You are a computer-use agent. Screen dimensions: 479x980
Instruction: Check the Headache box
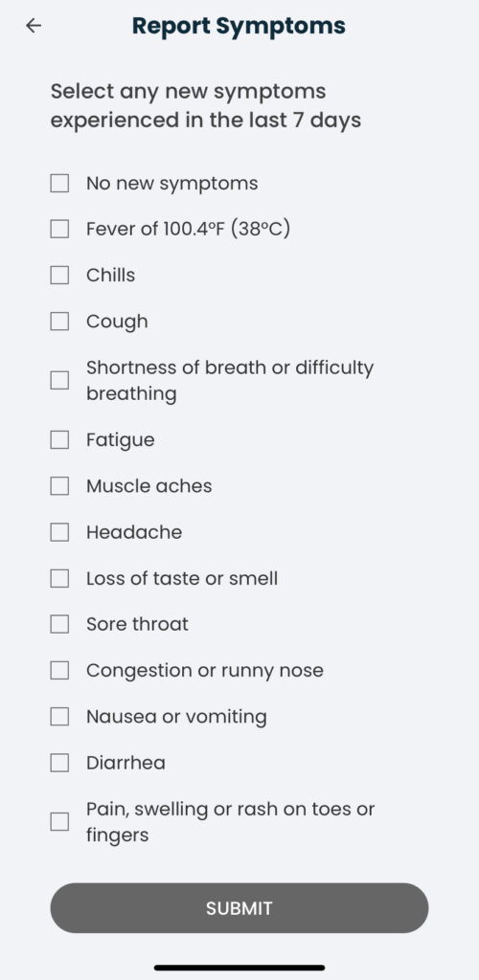click(59, 532)
